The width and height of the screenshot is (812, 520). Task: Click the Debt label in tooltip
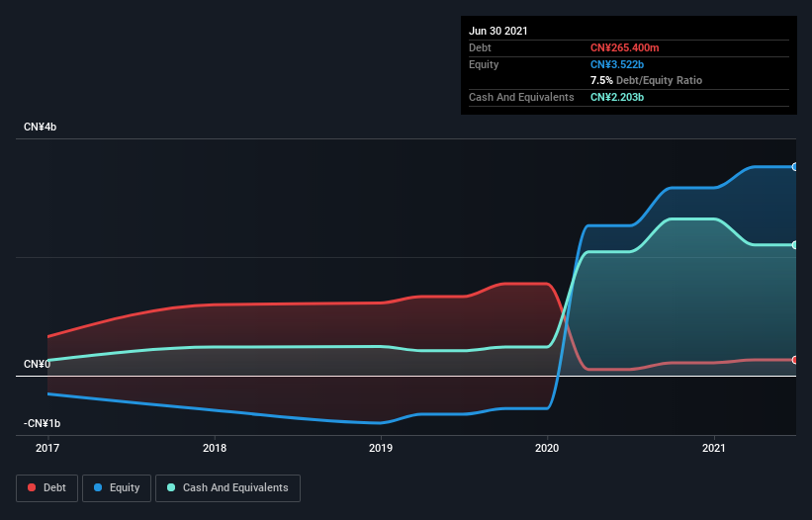coord(480,48)
